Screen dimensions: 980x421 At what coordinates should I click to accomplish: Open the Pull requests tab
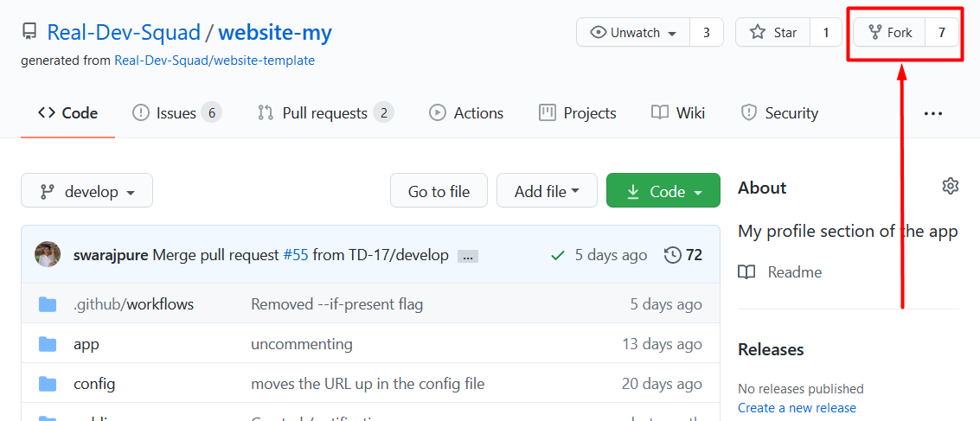pos(324,113)
